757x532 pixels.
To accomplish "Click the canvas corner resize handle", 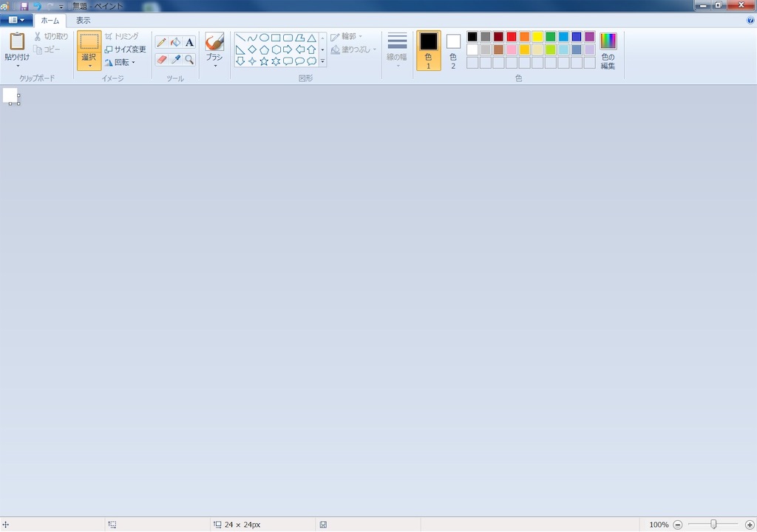I will [18, 103].
